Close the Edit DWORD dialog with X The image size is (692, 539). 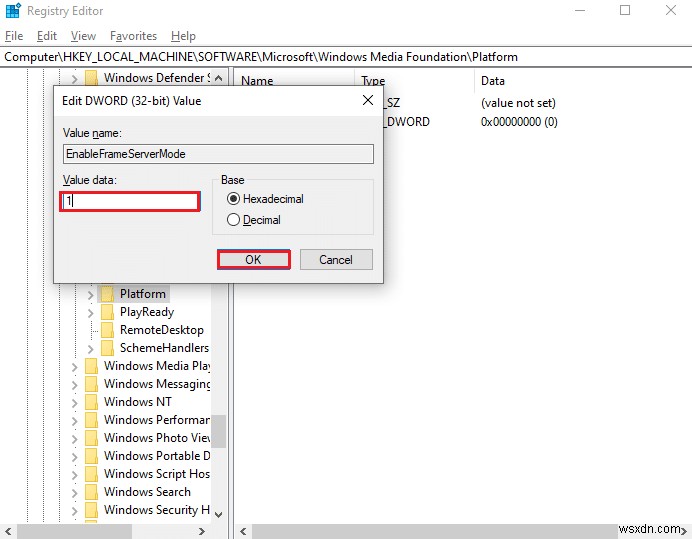(x=368, y=100)
